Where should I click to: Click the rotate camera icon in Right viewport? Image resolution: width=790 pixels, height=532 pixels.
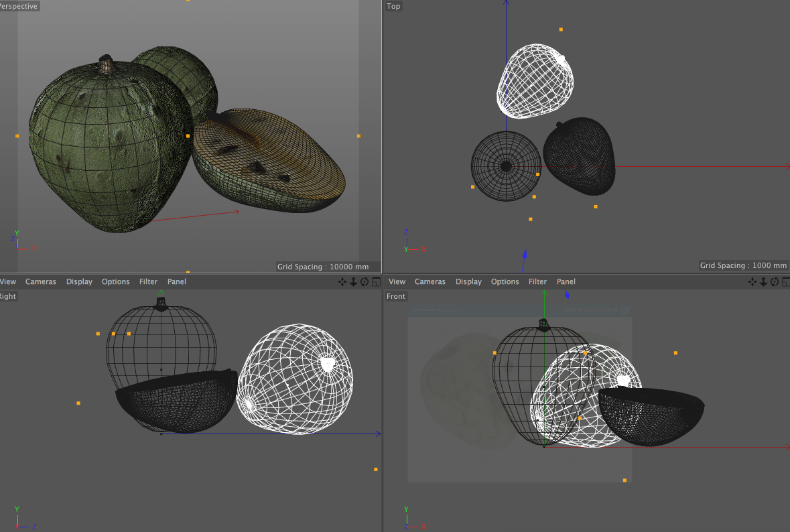[364, 282]
